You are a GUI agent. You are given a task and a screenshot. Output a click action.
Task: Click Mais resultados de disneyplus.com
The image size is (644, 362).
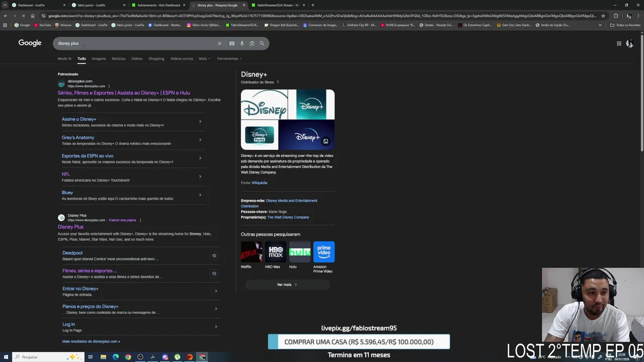pos(91,341)
